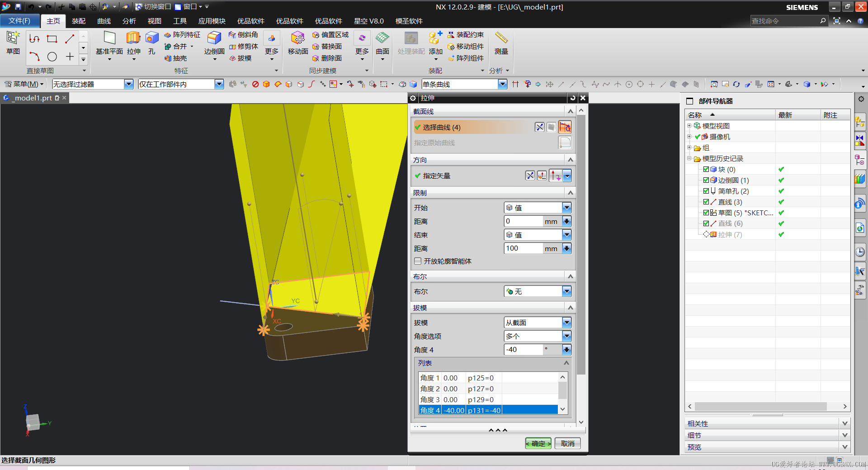Toggle checkbox for 直线 (3) feature
This screenshot has height=470, width=868.
click(x=706, y=202)
